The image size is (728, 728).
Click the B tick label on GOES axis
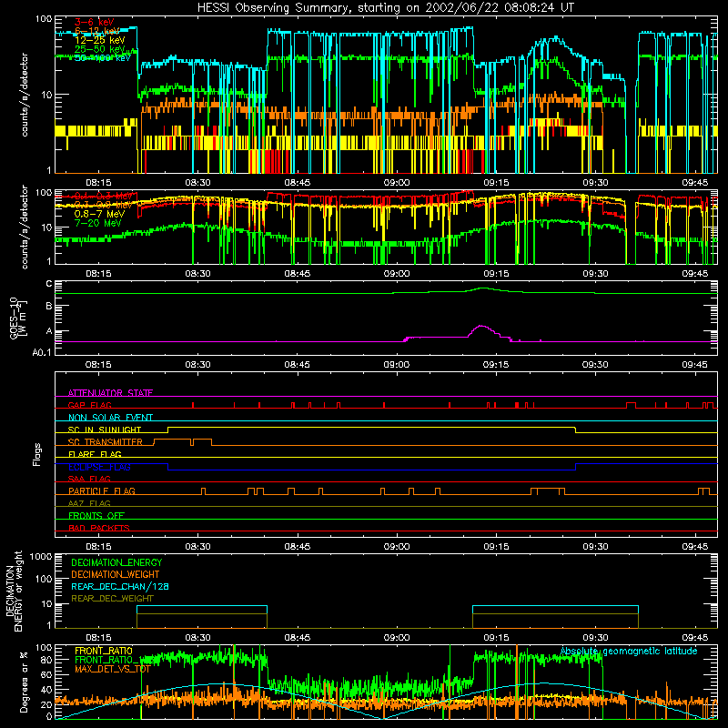[x=49, y=306]
